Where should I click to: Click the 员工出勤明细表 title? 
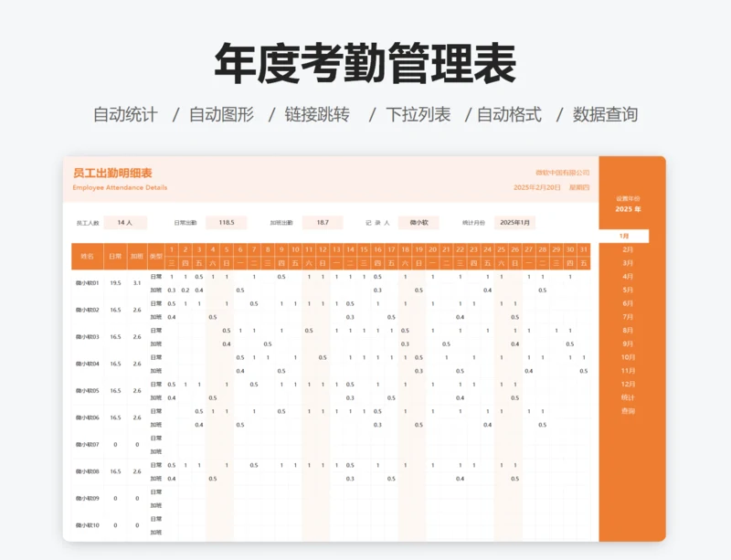(x=112, y=174)
